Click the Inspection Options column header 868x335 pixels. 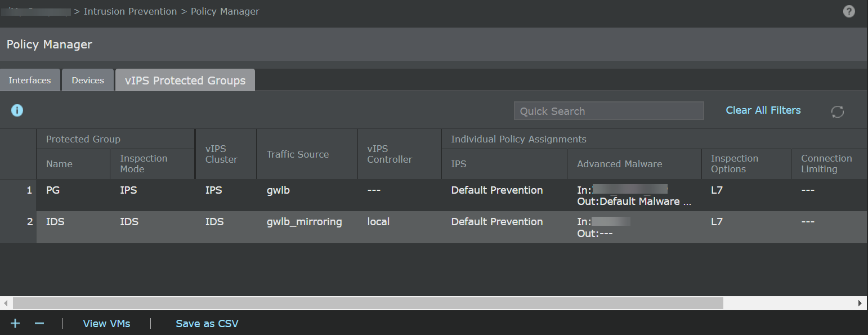(x=746, y=164)
